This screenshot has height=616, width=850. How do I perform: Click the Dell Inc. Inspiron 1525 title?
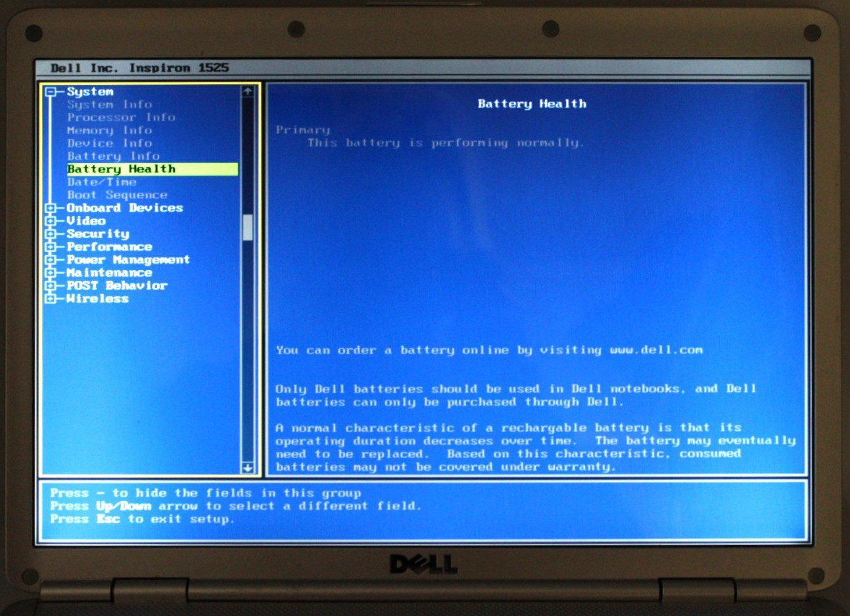pos(140,68)
